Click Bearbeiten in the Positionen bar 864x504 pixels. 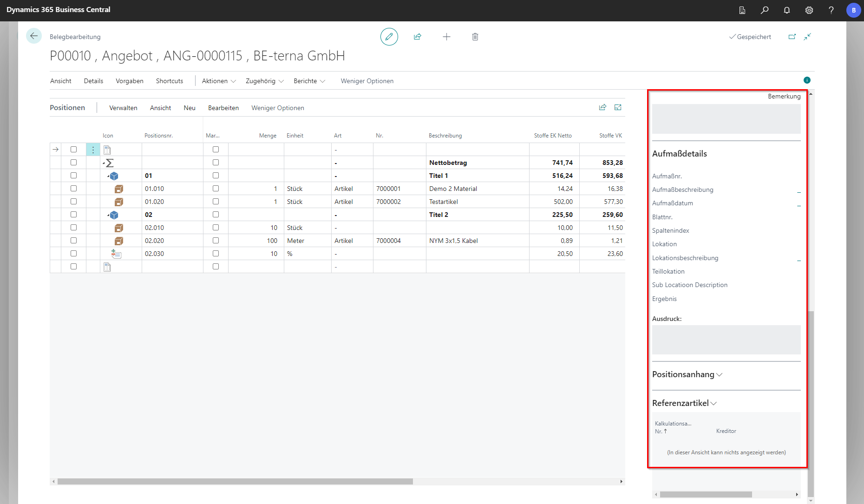[x=223, y=108]
